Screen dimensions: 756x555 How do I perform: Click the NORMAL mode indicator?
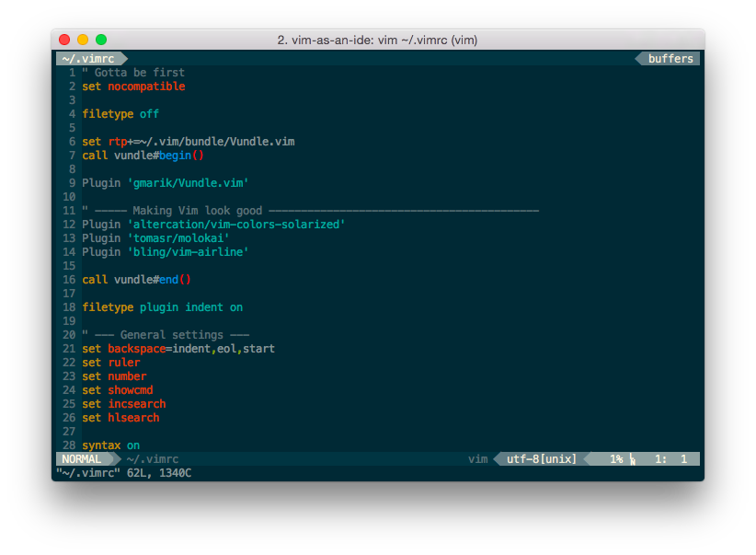click(x=82, y=459)
